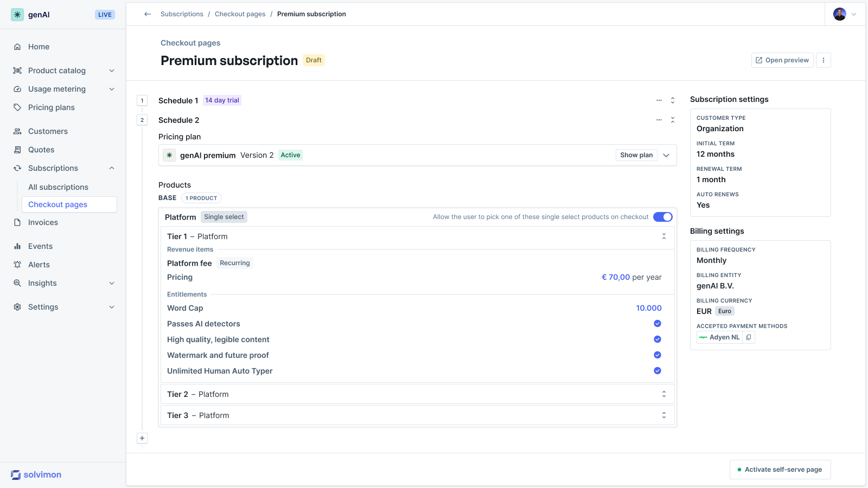Click the Quotes document icon
868x488 pixels.
point(17,150)
